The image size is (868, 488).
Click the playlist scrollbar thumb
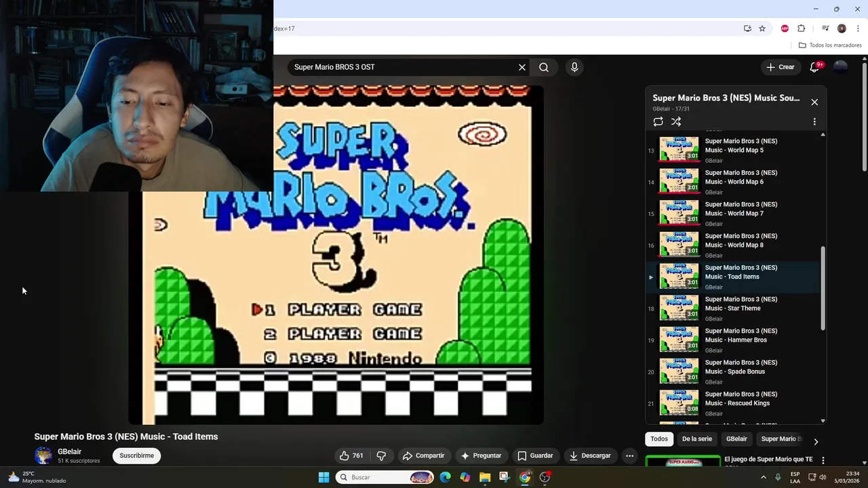(823, 288)
